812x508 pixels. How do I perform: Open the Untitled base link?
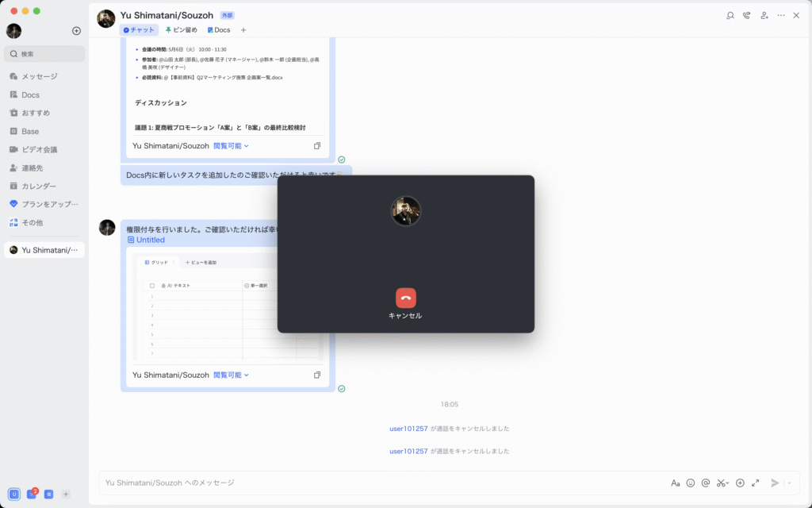point(150,240)
